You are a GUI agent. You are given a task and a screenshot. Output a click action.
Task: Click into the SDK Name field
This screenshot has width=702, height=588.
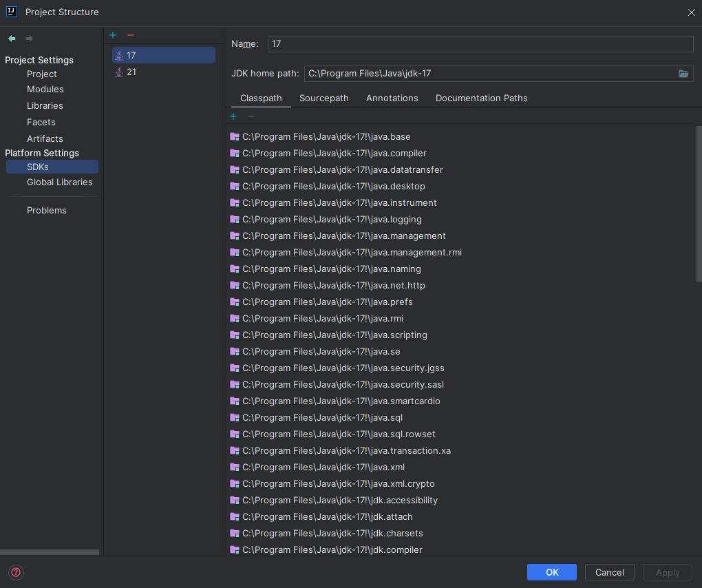point(480,44)
